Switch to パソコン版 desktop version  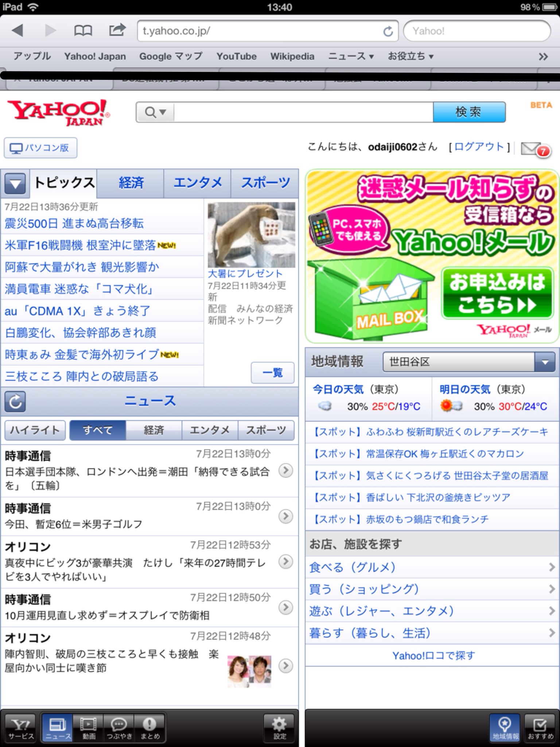40,148
